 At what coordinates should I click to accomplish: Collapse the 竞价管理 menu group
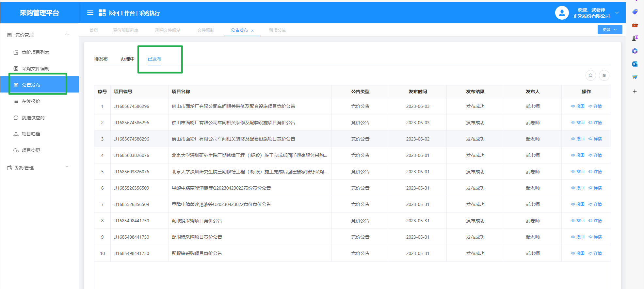pyautogui.click(x=67, y=35)
